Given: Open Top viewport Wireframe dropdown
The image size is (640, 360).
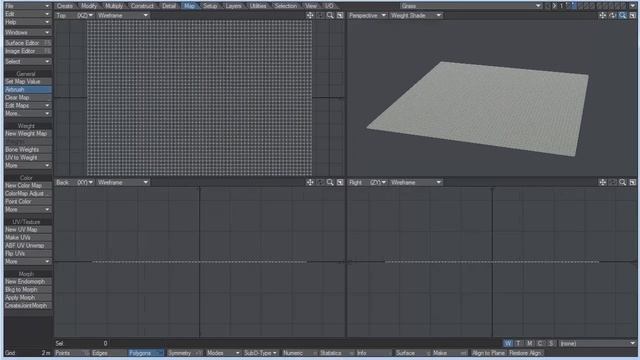Looking at the screenshot, I should (x=123, y=16).
